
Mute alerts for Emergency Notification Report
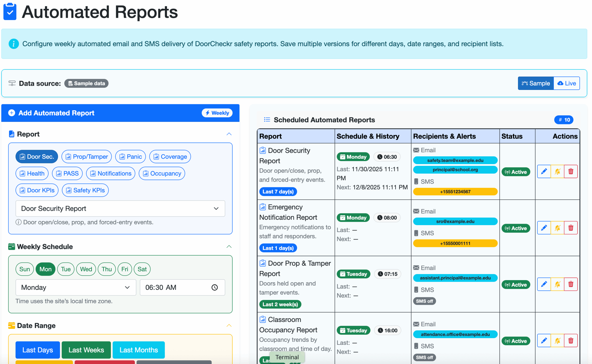(557, 228)
